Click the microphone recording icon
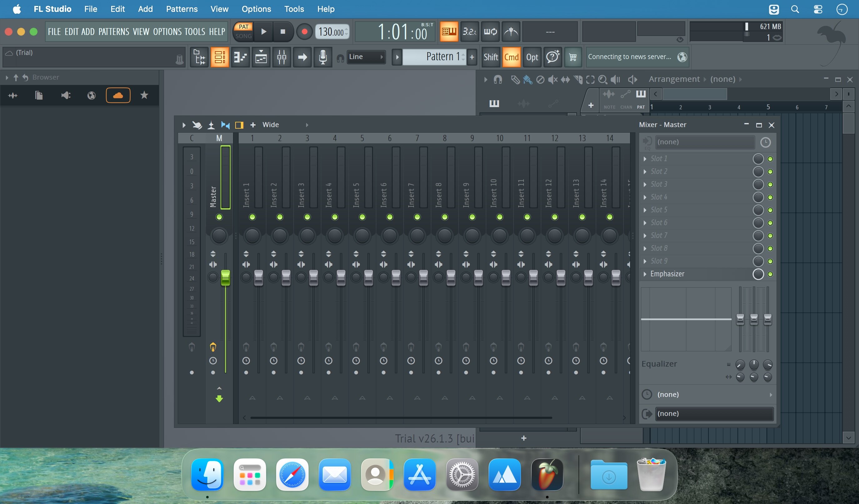The image size is (859, 504). click(x=323, y=57)
